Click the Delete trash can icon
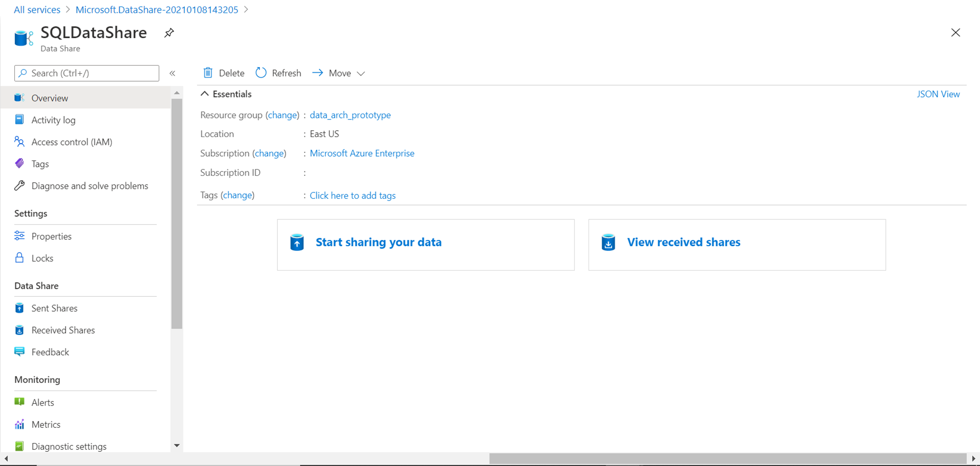The image size is (980, 466). 208,73
